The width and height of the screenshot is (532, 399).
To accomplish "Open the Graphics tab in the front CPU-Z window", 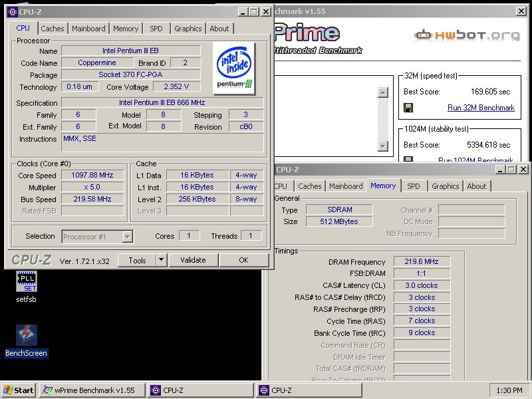I will point(188,29).
